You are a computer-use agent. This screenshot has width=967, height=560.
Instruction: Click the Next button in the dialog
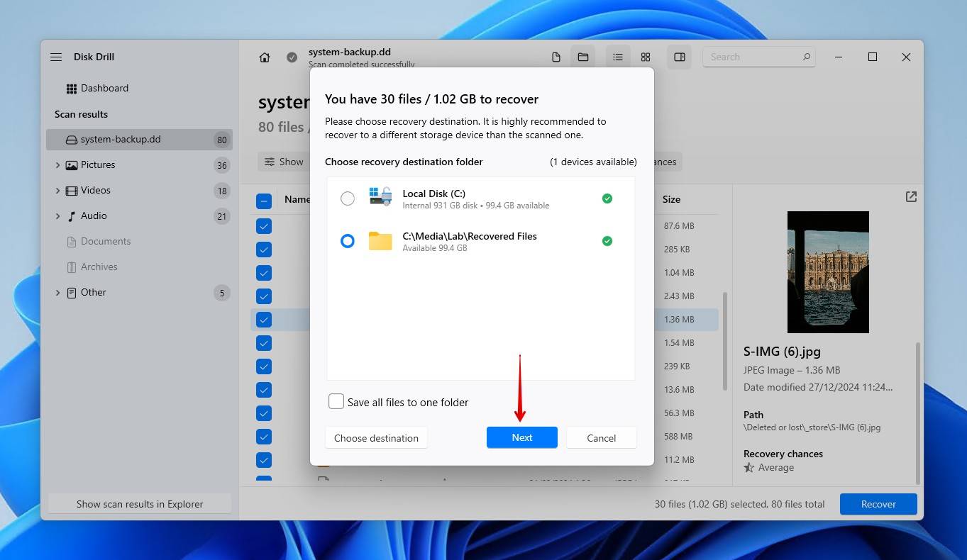(521, 437)
